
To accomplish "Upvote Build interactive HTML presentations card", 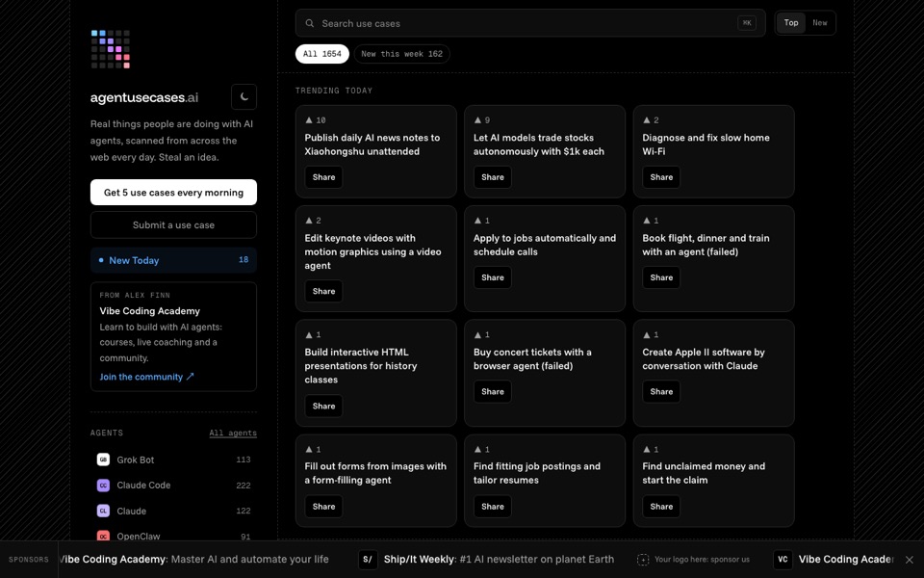I will [313, 335].
